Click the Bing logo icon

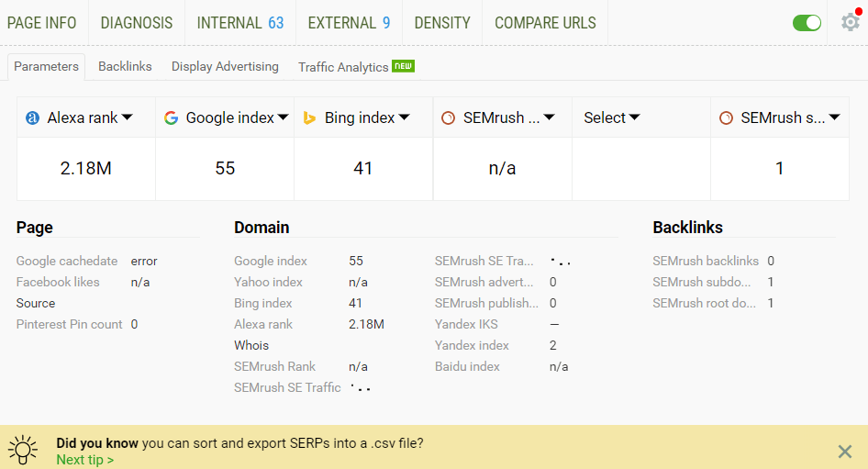click(309, 118)
